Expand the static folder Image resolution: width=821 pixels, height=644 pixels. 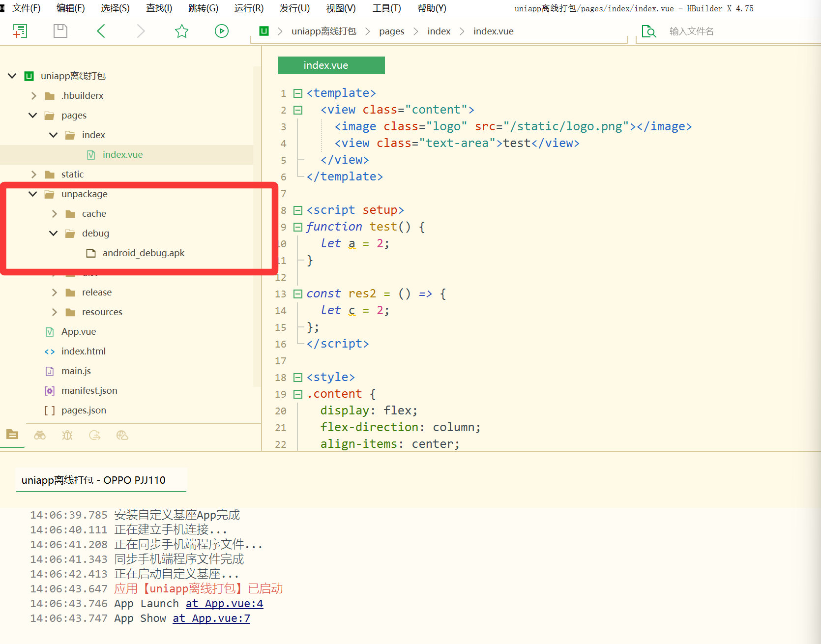click(x=33, y=175)
